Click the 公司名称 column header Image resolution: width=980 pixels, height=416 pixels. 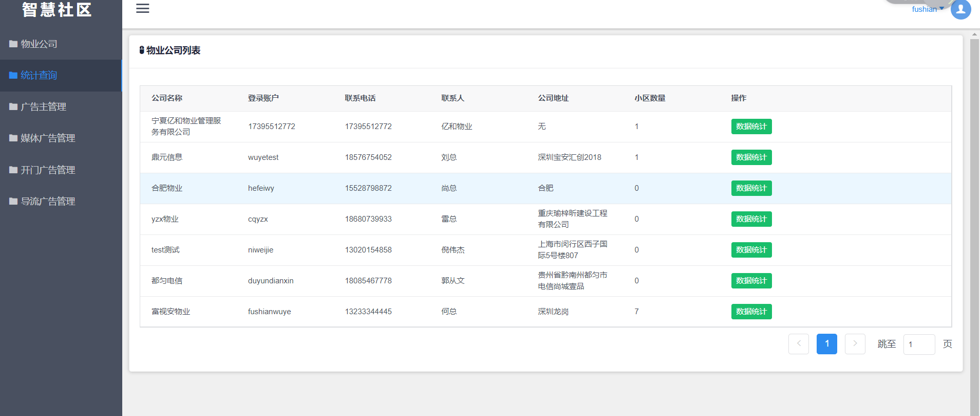(x=167, y=98)
